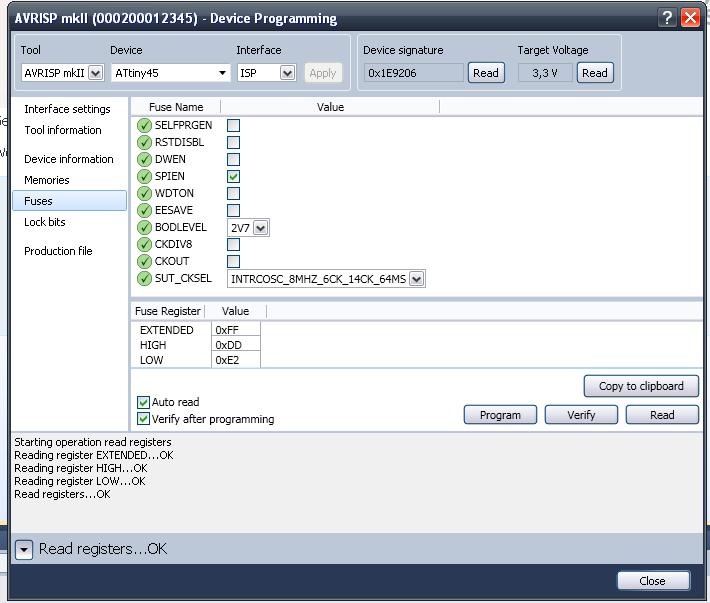Enable the CKOUT fuse checkbox

[x=233, y=261]
